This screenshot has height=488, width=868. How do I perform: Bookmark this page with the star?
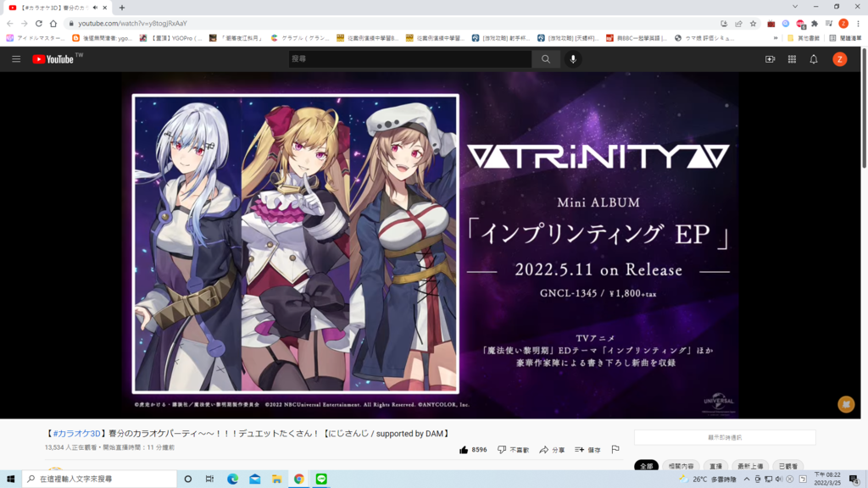(x=753, y=23)
